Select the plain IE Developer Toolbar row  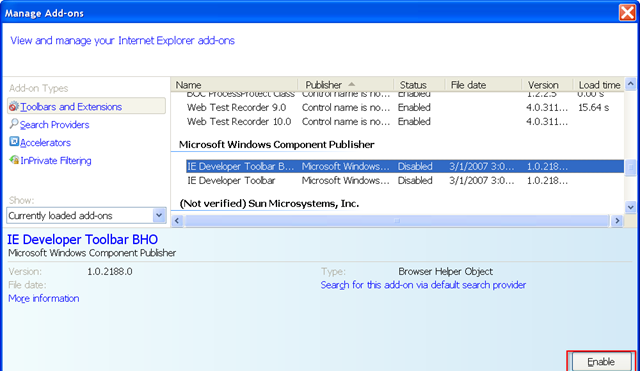pos(404,180)
